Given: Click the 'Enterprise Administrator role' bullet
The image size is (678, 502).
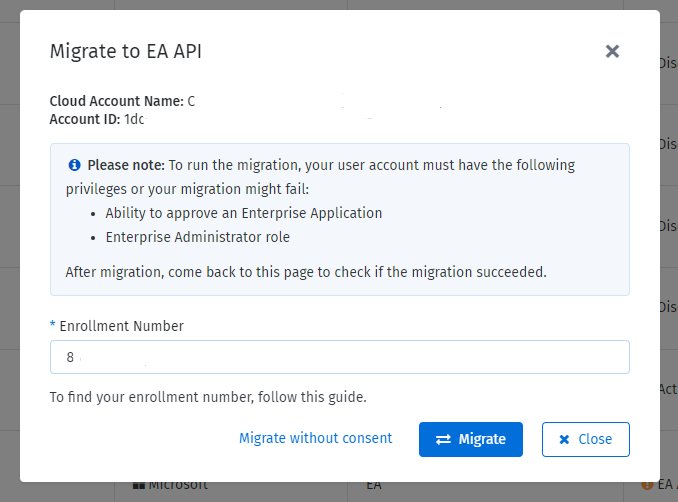Looking at the screenshot, I should (197, 237).
